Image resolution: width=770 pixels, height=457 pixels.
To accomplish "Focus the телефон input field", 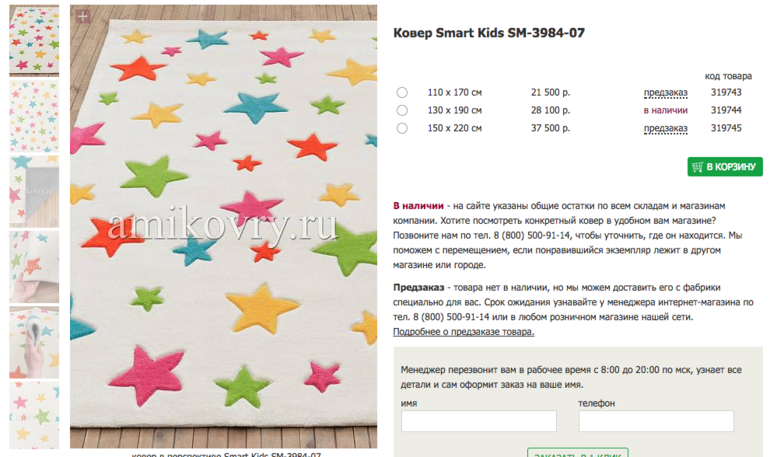I will (656, 421).
